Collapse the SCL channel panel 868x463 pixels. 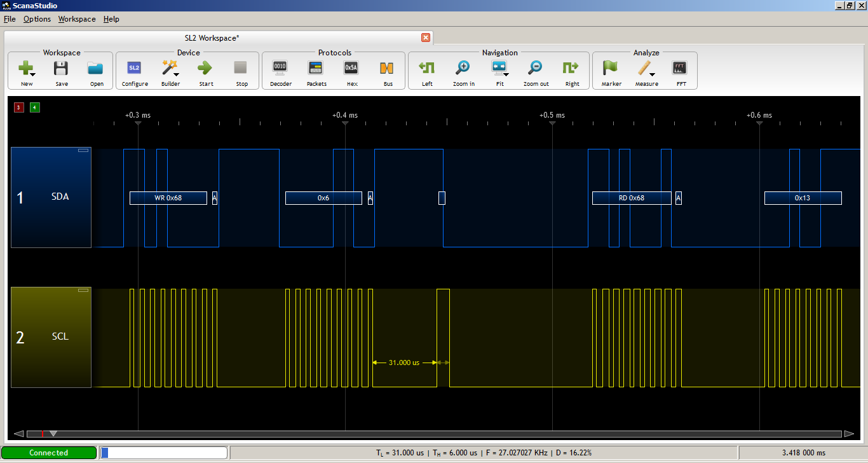[x=83, y=289]
